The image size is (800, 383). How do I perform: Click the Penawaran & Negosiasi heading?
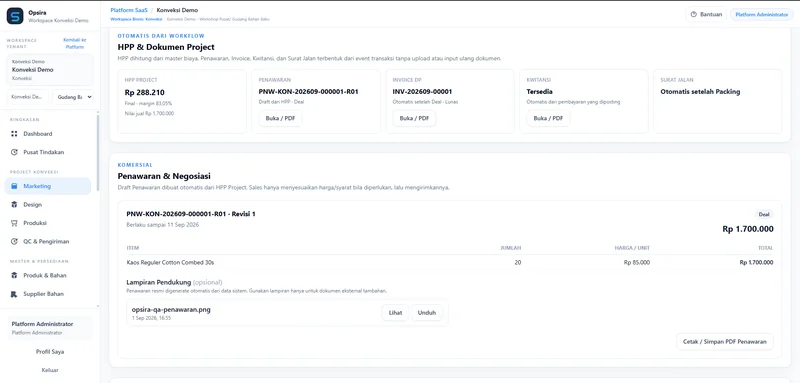[164, 176]
